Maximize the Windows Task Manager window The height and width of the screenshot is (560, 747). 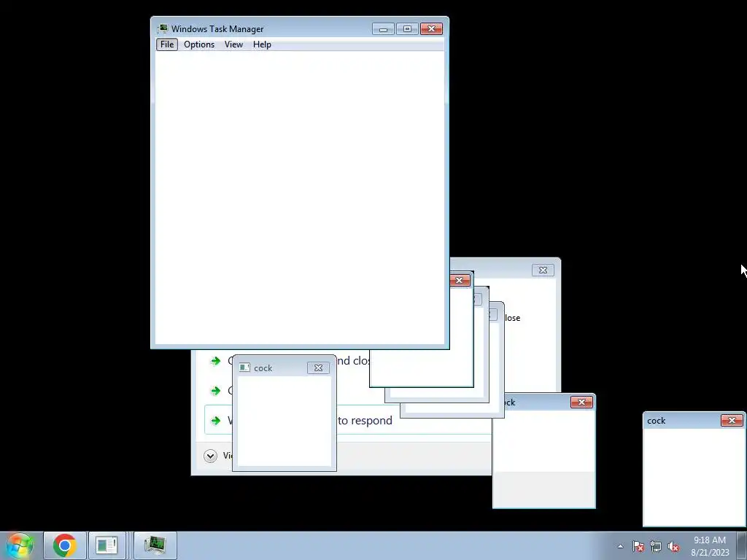[407, 29]
